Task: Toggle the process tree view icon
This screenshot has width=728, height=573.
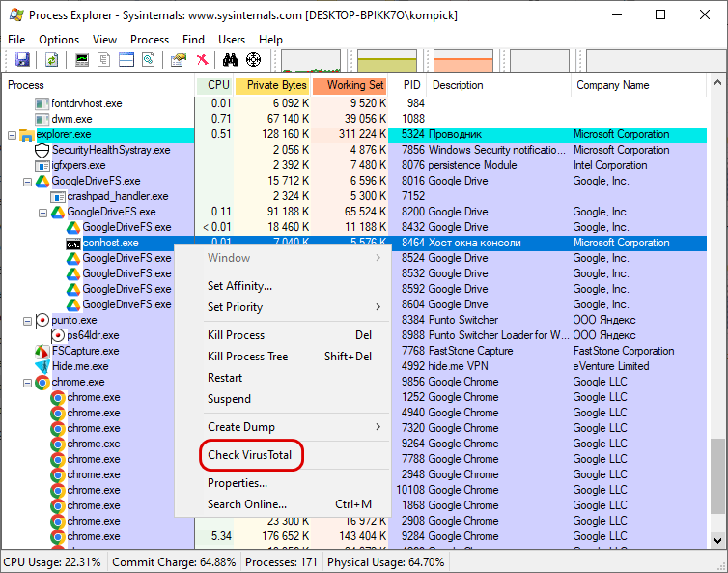Action: pyautogui.click(x=104, y=60)
